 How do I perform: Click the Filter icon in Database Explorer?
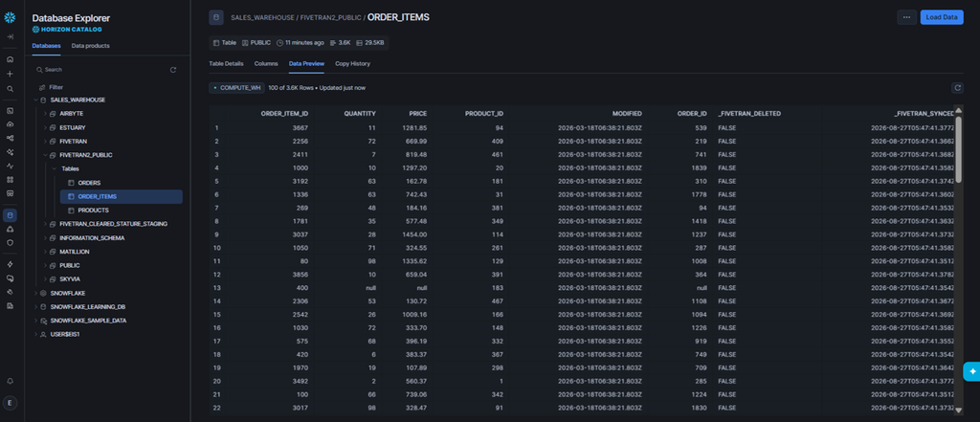[x=42, y=87]
